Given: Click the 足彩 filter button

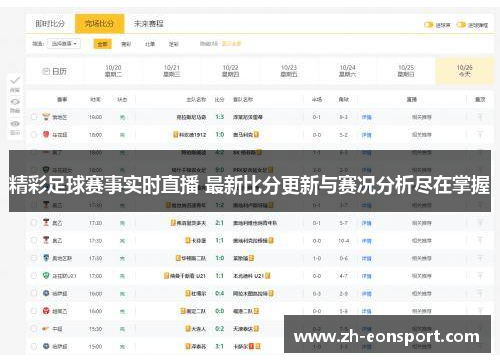Looking at the screenshot, I should pyautogui.click(x=173, y=44).
